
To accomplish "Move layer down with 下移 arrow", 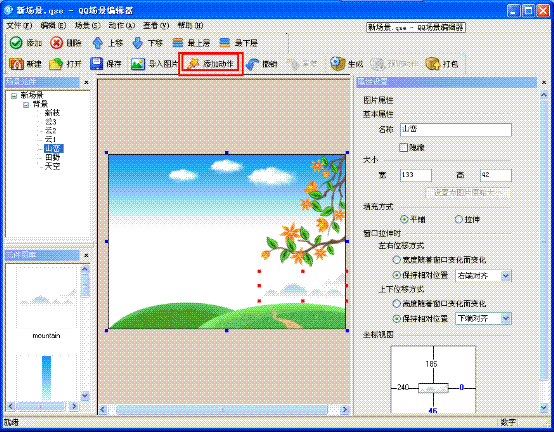I will point(137,43).
